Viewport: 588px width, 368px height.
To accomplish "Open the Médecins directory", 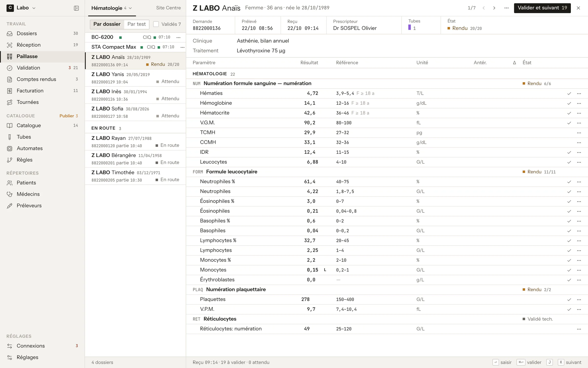I will [42, 194].
